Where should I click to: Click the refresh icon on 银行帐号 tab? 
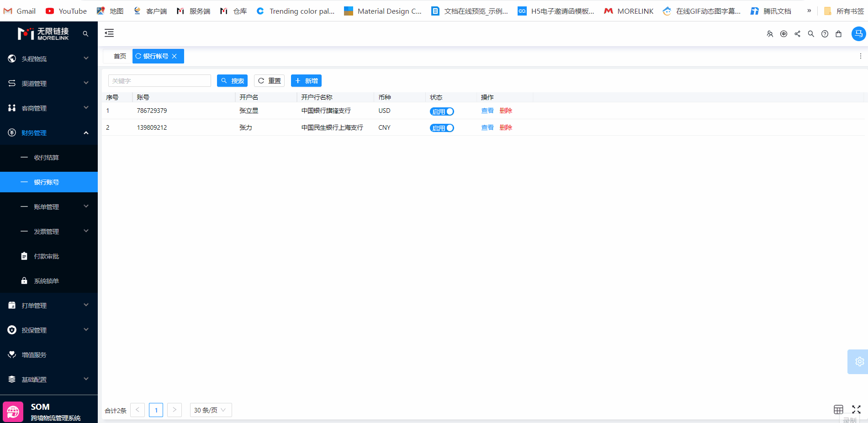click(138, 56)
